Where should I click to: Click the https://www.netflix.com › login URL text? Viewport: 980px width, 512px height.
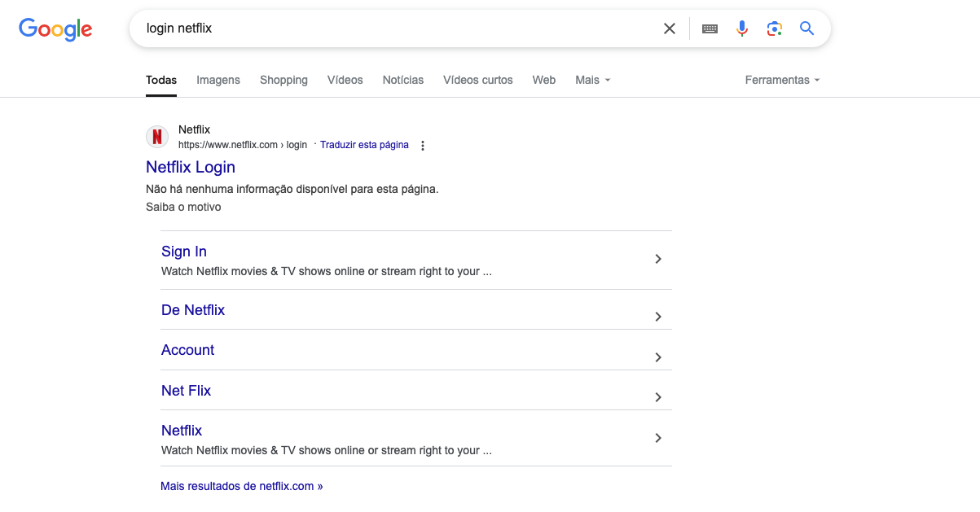[243, 145]
